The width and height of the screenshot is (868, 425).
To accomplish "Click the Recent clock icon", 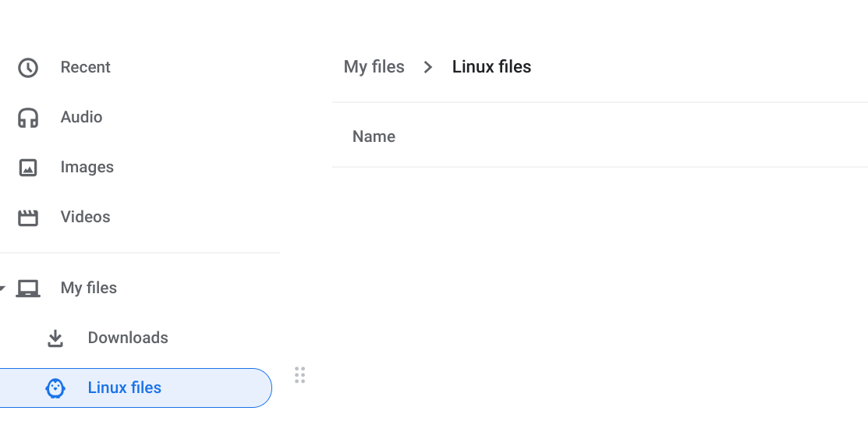I will 28,68.
